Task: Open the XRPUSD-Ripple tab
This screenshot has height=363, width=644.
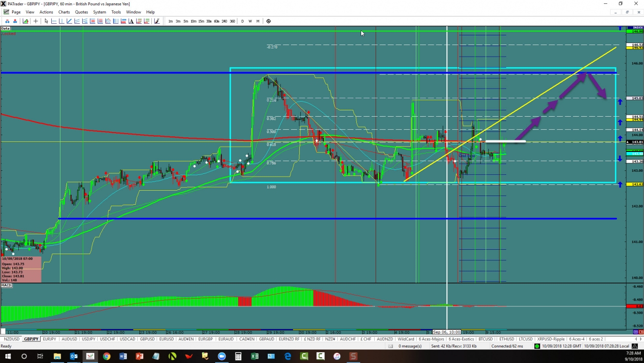Action: pos(551,339)
